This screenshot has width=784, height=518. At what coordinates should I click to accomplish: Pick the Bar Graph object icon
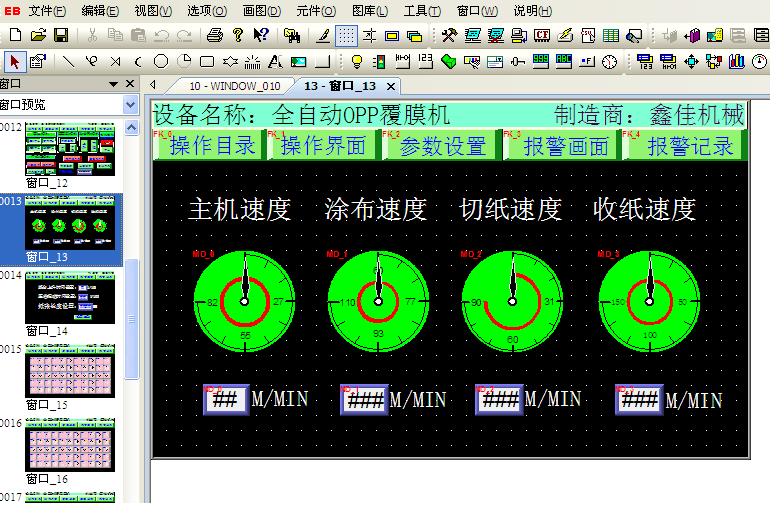(x=735, y=62)
